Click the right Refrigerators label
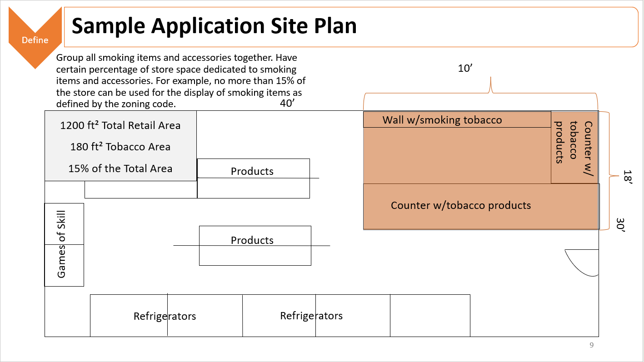Screen dimensions: 644x362 pos(311,316)
